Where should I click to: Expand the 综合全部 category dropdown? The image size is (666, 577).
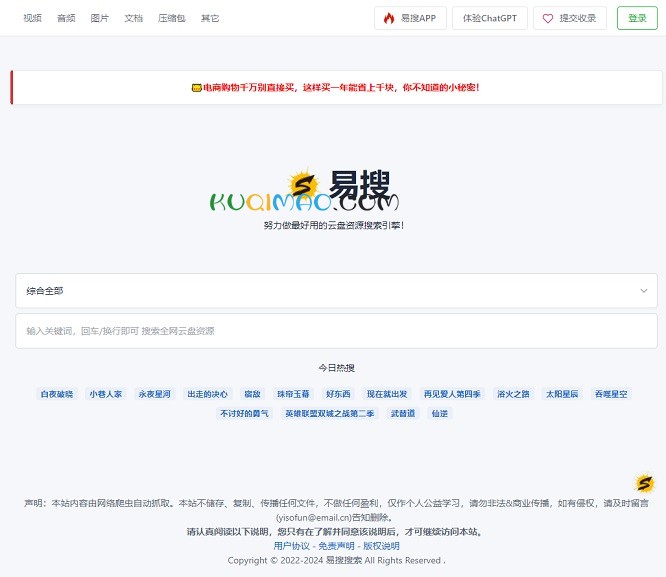[x=336, y=291]
